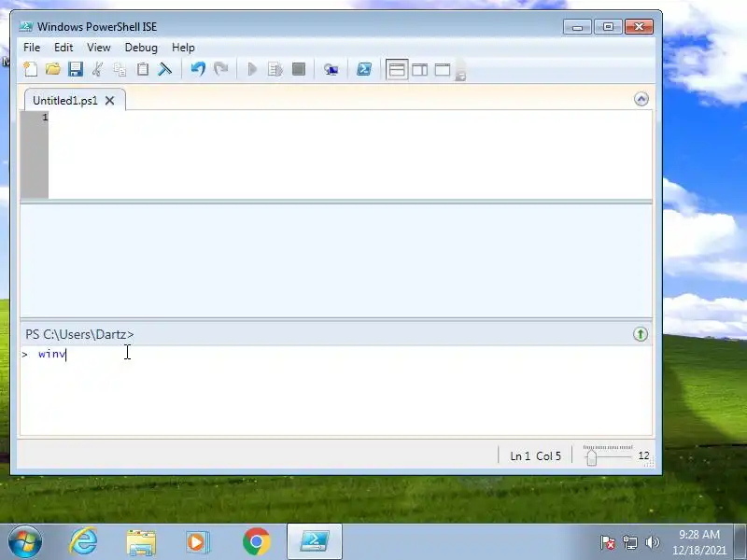This screenshot has width=747, height=560.
Task: Show script pane on the right layout
Action: [419, 69]
